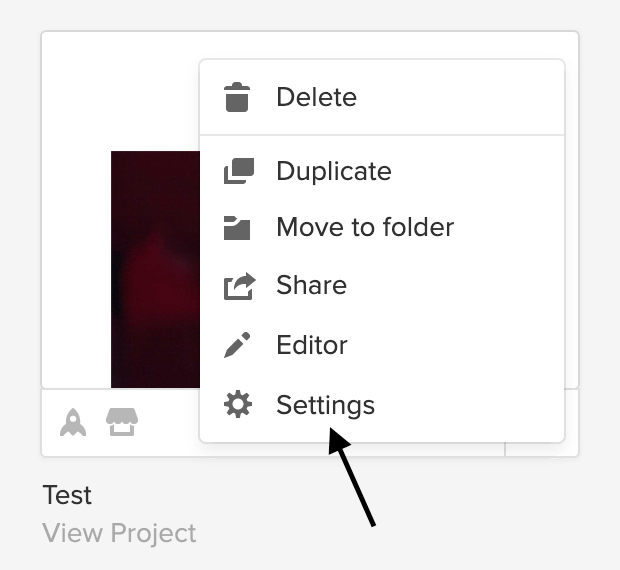Click the rocket icon under the project card
This screenshot has height=570, width=620.
(72, 424)
